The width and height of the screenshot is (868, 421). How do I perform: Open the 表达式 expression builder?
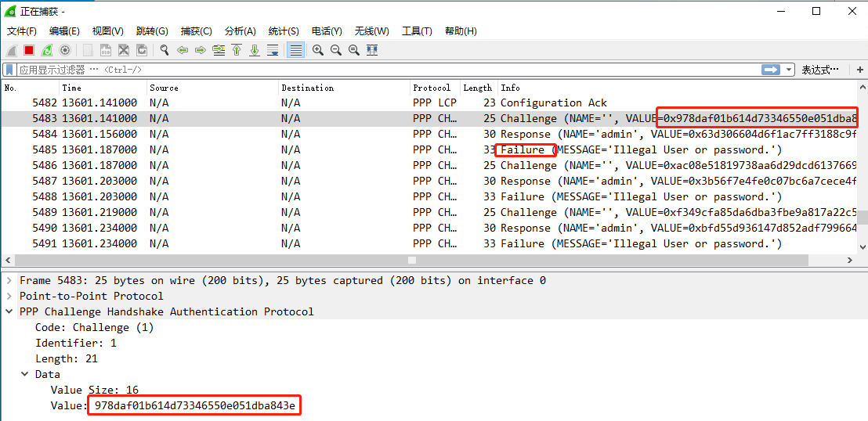(820, 70)
